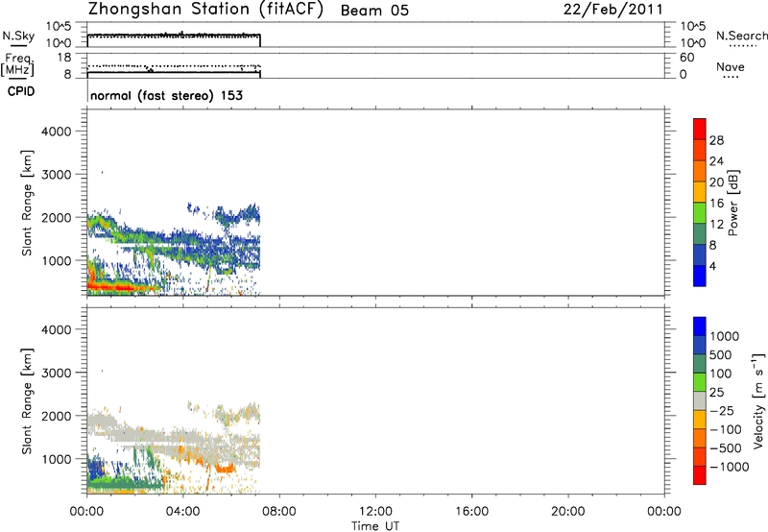
Task: Click '3000' on the velocity panel range axis
Action: tap(57, 373)
